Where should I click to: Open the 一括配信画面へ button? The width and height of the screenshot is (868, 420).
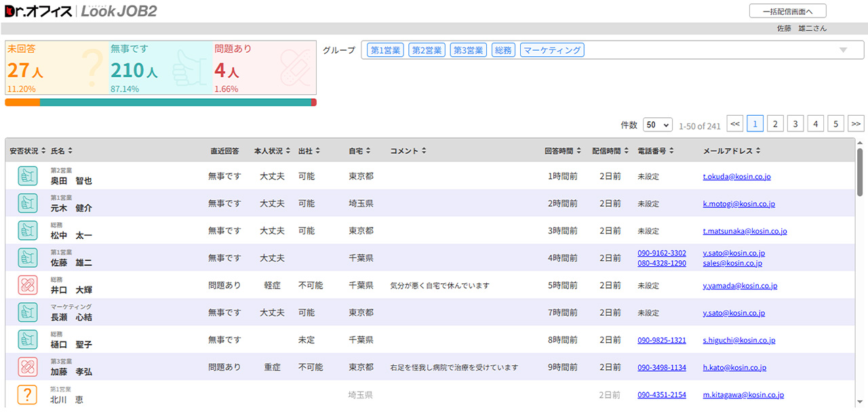pos(787,11)
